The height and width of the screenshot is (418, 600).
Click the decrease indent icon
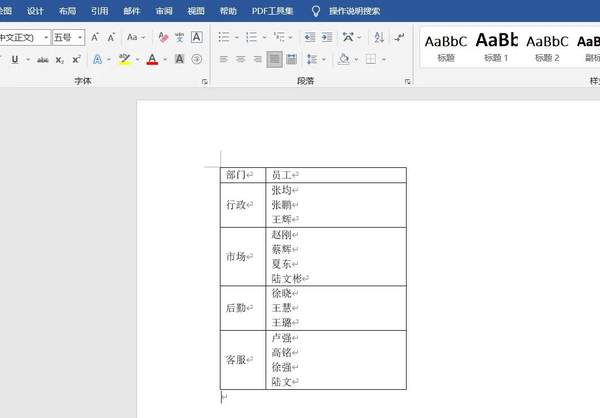click(x=309, y=37)
